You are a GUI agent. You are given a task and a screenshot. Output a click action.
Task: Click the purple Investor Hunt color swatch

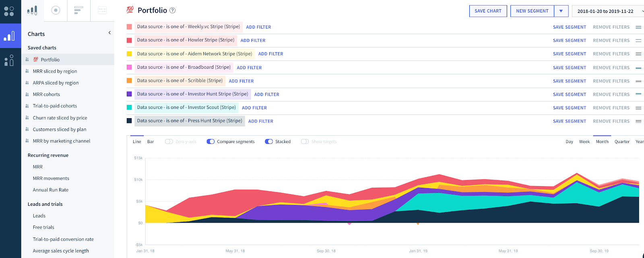pos(129,94)
